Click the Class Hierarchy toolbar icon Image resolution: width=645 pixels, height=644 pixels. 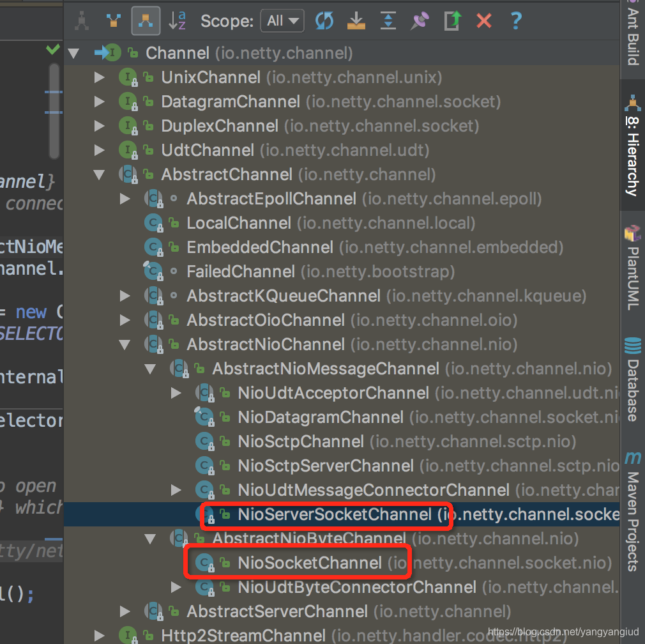coord(82,20)
